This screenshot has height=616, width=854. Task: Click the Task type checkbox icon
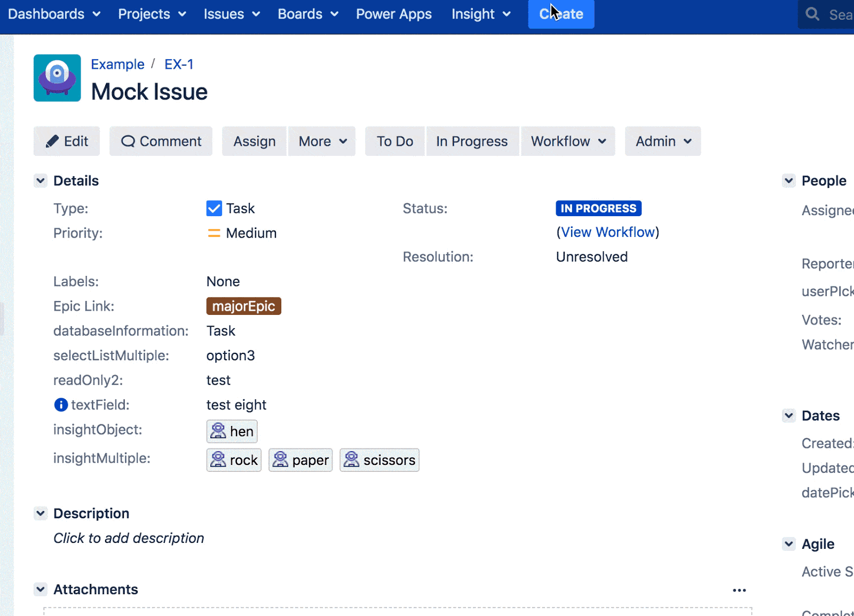pos(213,208)
